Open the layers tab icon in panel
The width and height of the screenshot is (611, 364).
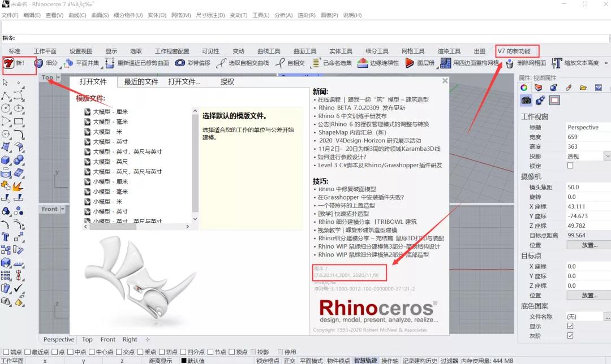coord(538,88)
